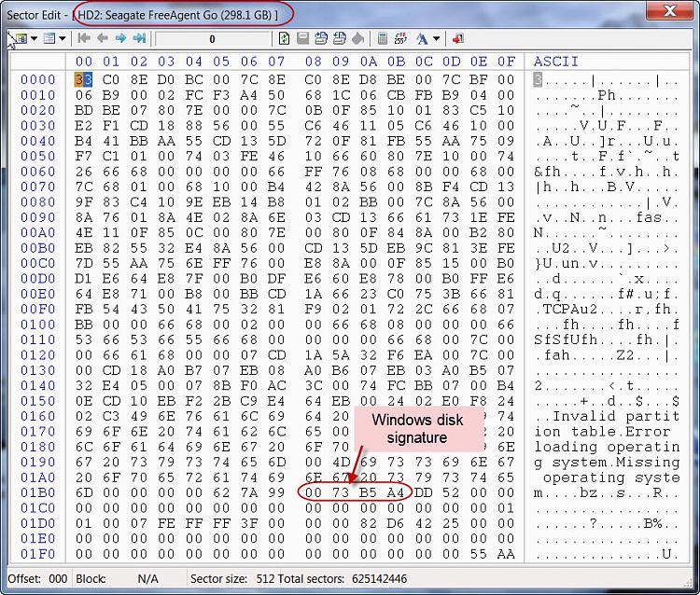
Task: Click column header 0F
Action: pyautogui.click(x=506, y=62)
